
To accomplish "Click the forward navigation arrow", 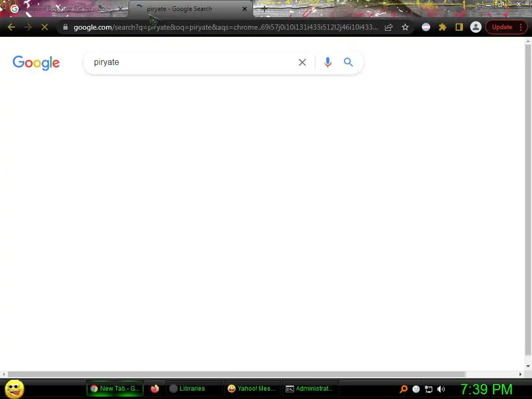I will (28, 27).
